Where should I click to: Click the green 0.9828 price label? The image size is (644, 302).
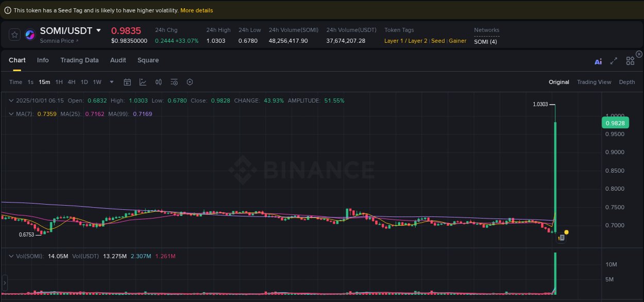coord(615,123)
